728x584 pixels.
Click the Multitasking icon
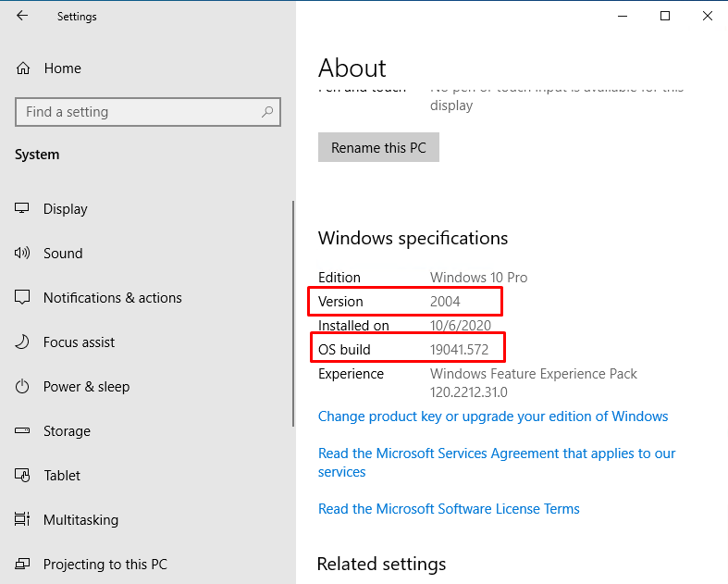[22, 519]
